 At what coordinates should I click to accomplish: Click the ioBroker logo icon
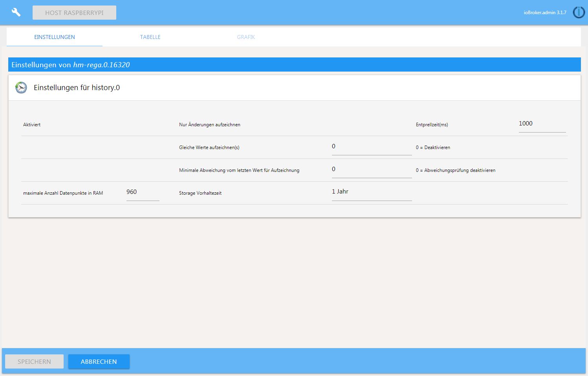[579, 12]
